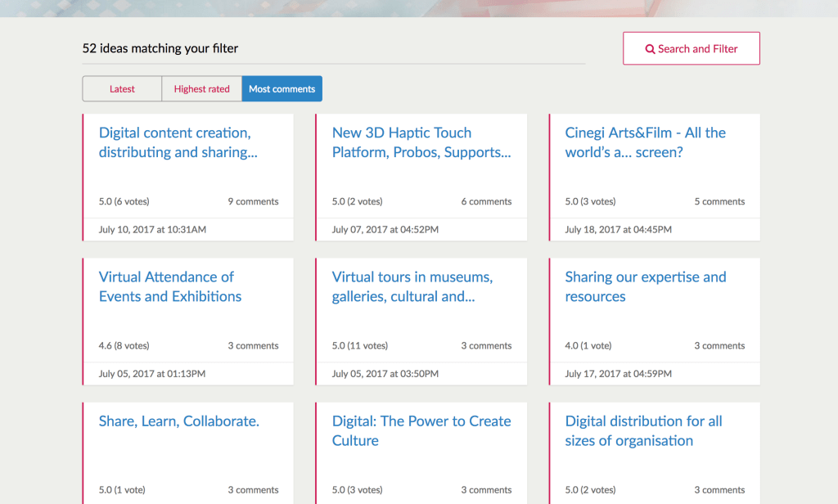Click '5.0 (2 votes)' on Digital distribution card

[x=590, y=490]
